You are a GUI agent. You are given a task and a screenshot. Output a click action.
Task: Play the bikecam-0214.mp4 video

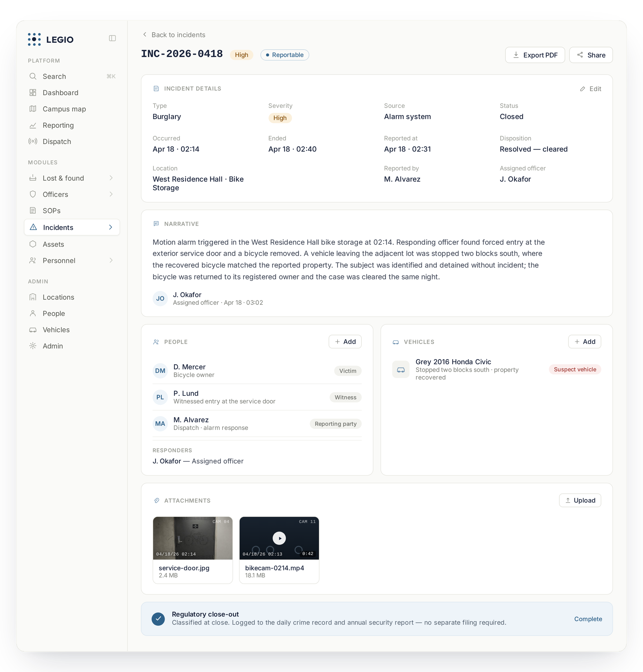(x=280, y=538)
